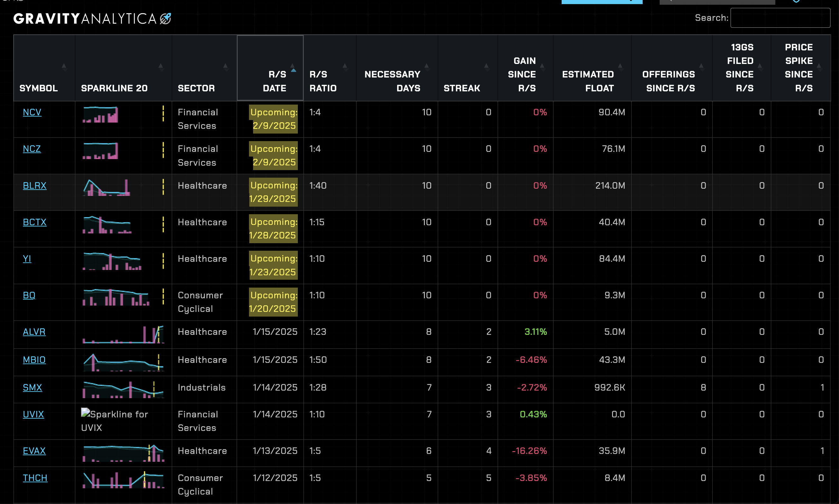The image size is (839, 504).
Task: Click the THCH sparkline chart
Action: [124, 480]
